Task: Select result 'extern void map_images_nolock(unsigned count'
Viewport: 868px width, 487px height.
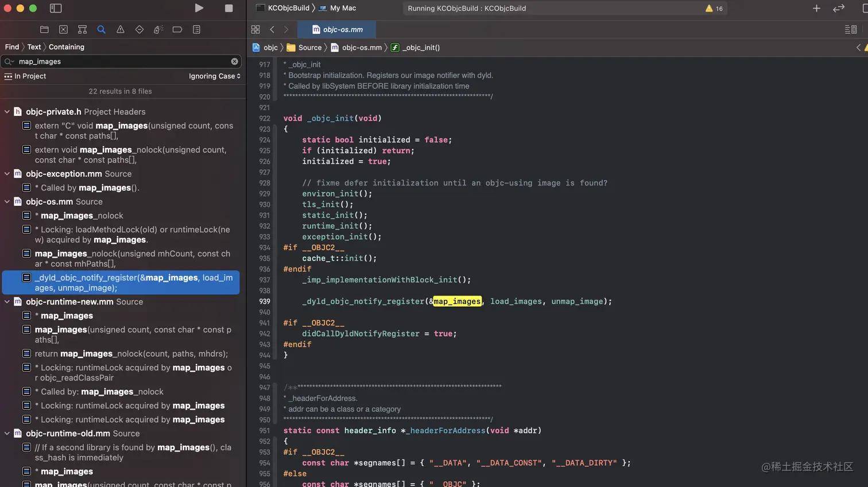Action: pos(121,155)
